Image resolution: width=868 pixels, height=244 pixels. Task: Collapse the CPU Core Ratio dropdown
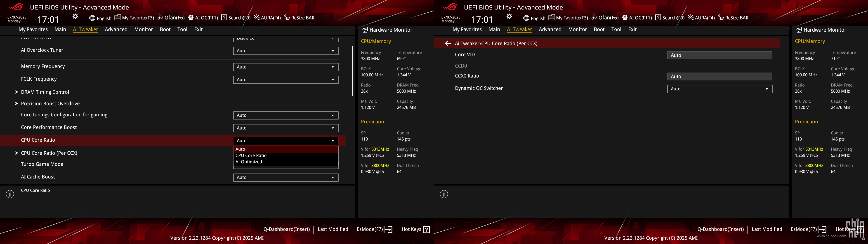[286, 141]
